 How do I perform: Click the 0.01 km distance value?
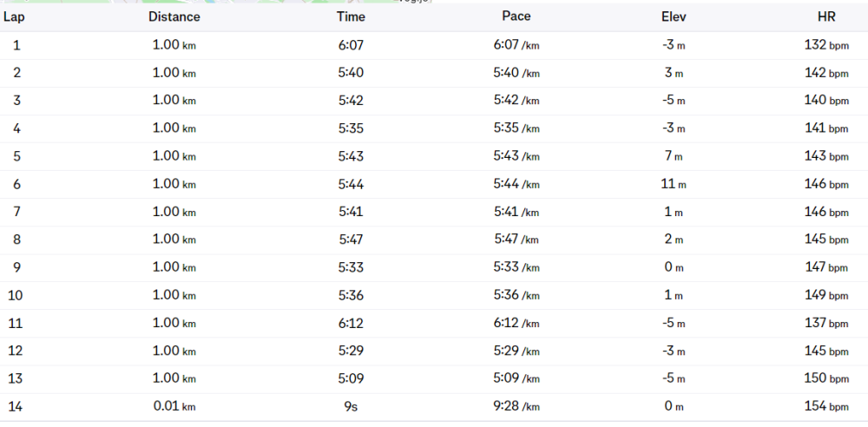click(174, 406)
